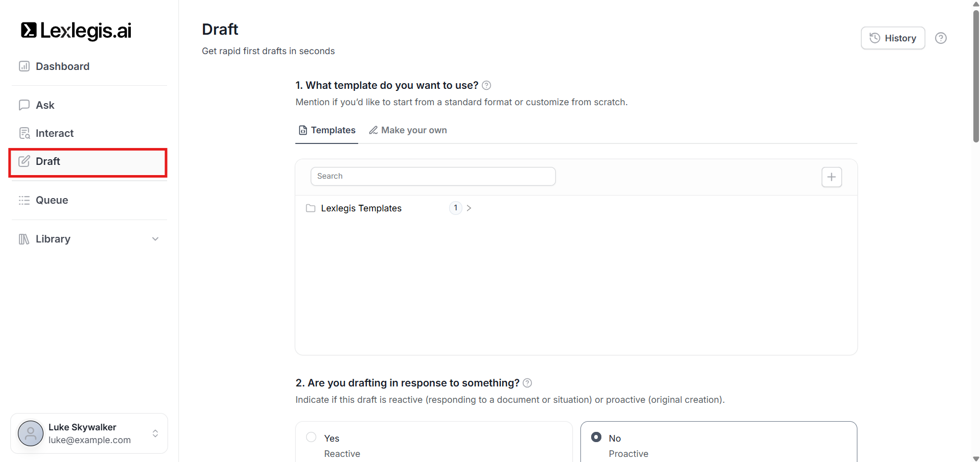
Task: Click the template Search field
Action: click(x=433, y=176)
